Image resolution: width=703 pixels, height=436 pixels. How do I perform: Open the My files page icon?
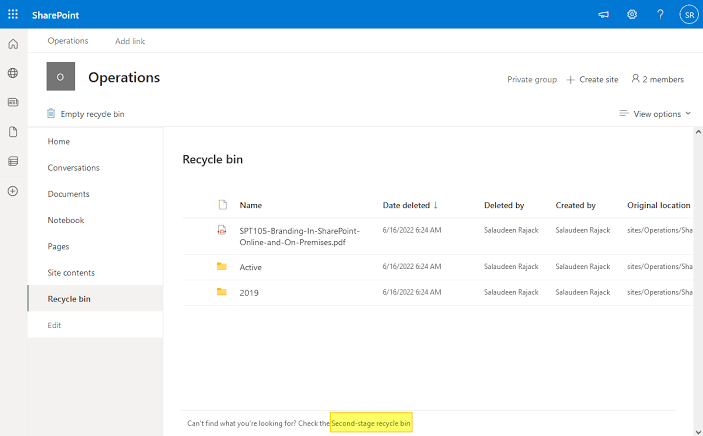[13, 132]
